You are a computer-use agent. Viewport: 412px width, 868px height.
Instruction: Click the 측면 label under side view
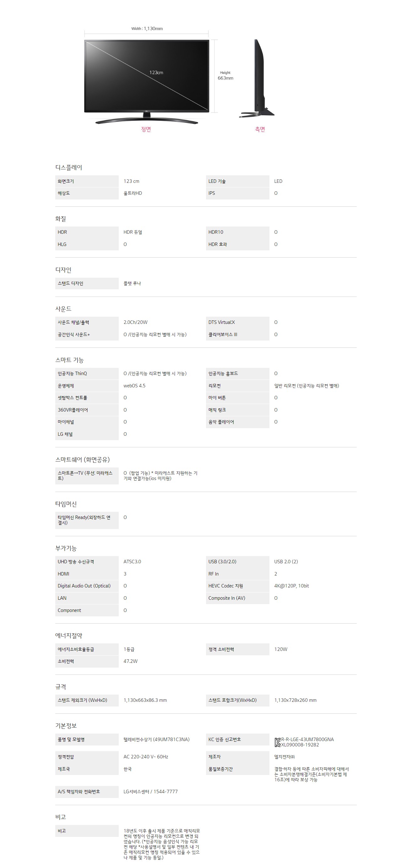(x=260, y=129)
